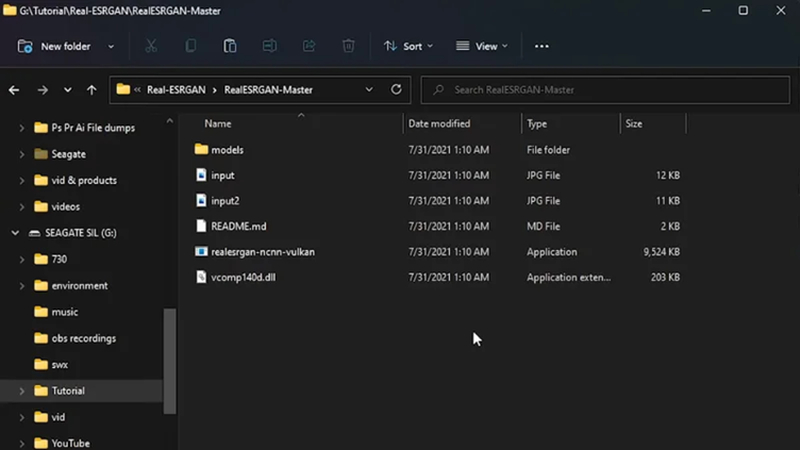Image resolution: width=800 pixels, height=450 pixels.
Task: Click the realesrgan-ncnn-vulkan application icon
Action: pos(201,252)
